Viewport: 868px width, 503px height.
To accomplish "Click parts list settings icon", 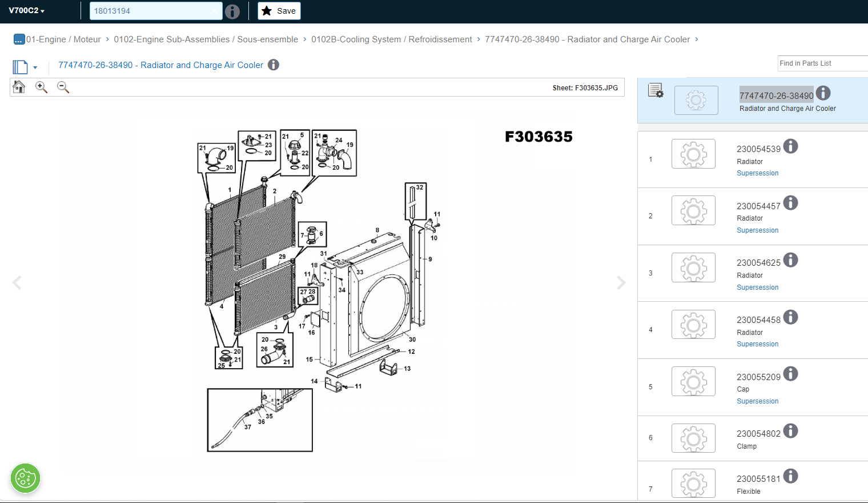I will point(656,90).
